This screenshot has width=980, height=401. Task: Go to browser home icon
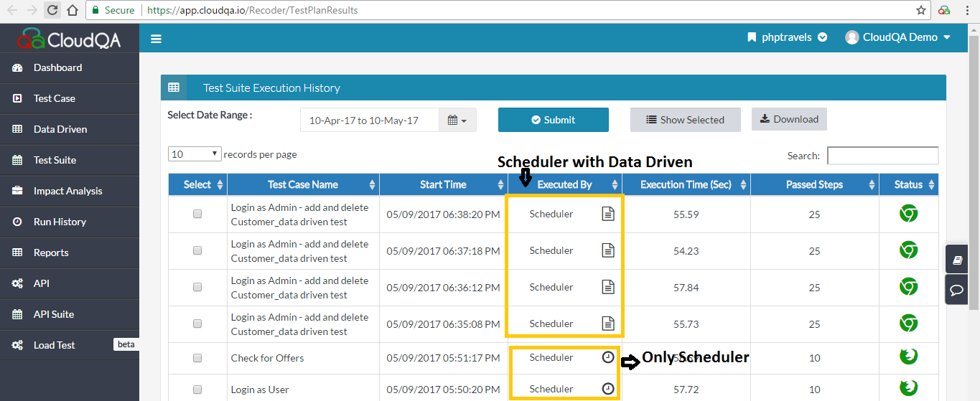pos(72,10)
